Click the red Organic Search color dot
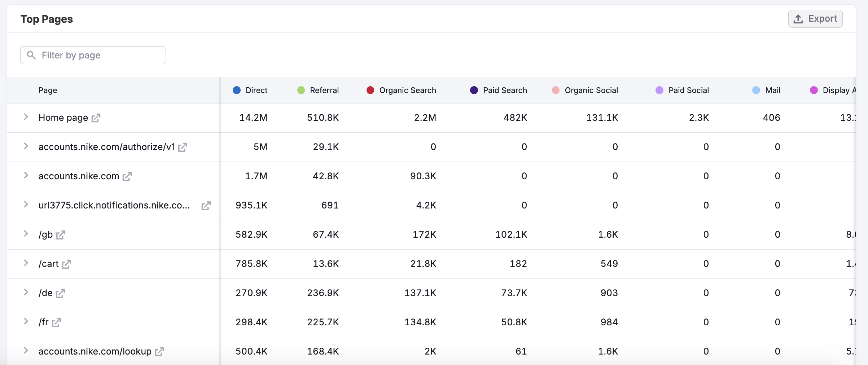 click(x=370, y=90)
